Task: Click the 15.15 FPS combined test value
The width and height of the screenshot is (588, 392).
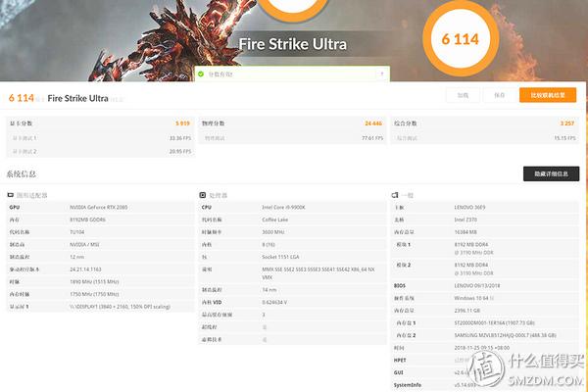Action: pyautogui.click(x=564, y=138)
